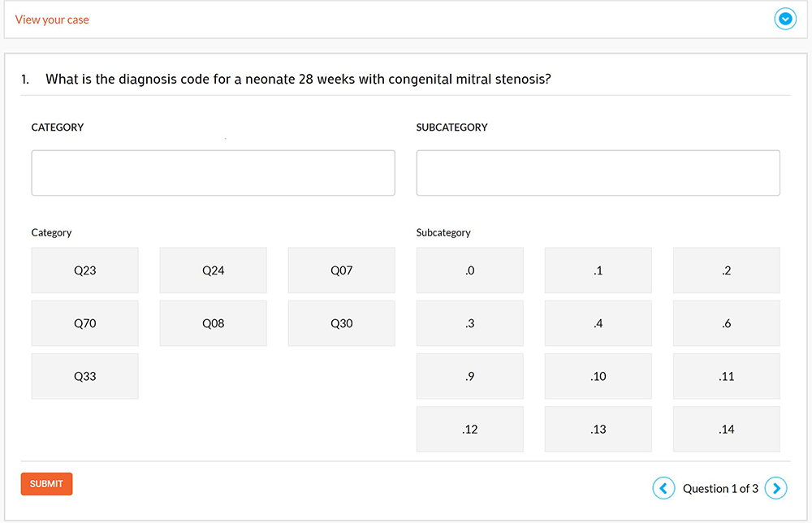Pick category Q70
The width and height of the screenshot is (812, 523).
[x=84, y=323]
